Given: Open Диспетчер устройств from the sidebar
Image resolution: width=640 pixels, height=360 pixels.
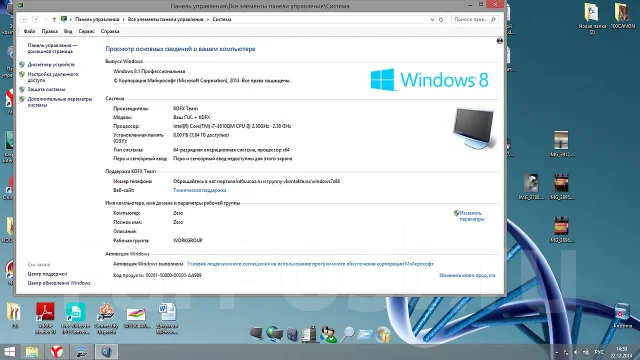Looking at the screenshot, I should 51,64.
